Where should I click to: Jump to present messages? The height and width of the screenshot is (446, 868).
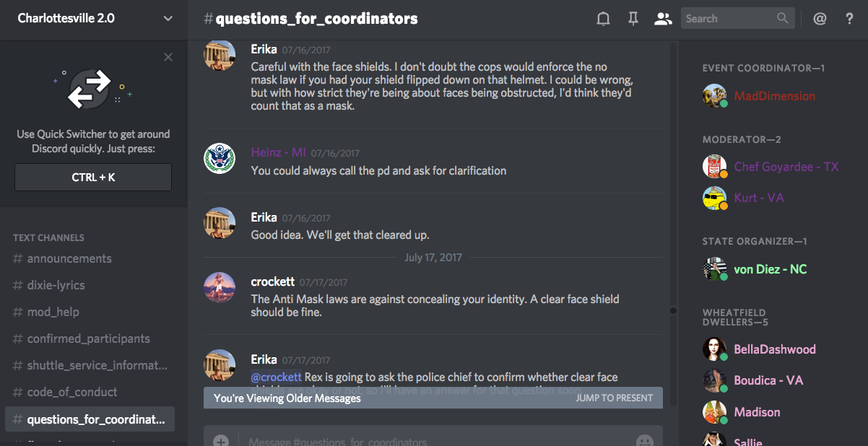[x=615, y=398]
